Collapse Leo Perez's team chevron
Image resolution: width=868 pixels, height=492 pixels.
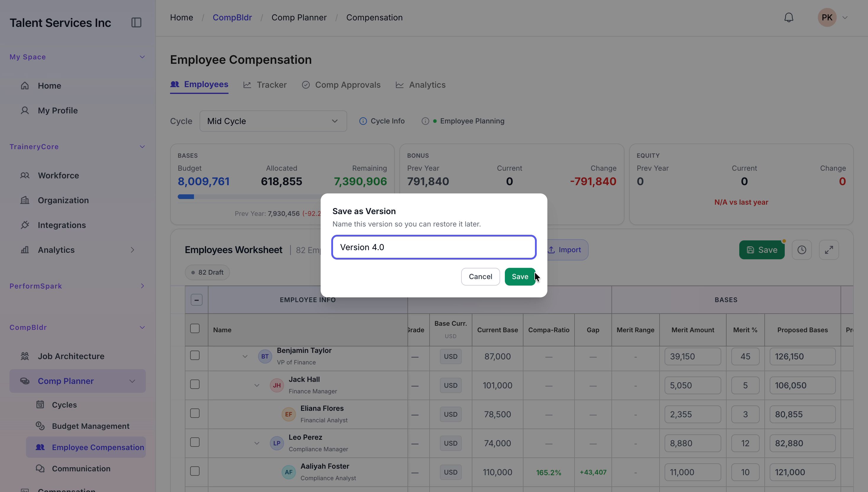(x=257, y=443)
